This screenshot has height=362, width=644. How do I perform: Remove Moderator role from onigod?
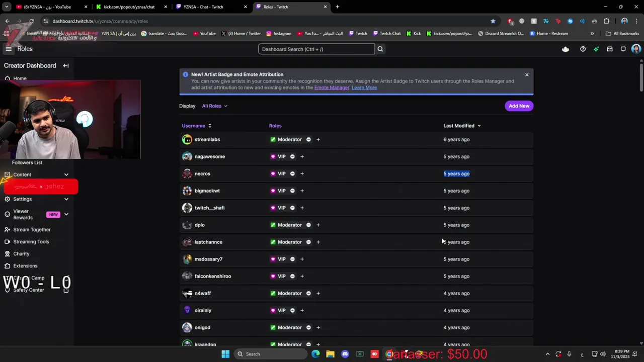(308, 327)
